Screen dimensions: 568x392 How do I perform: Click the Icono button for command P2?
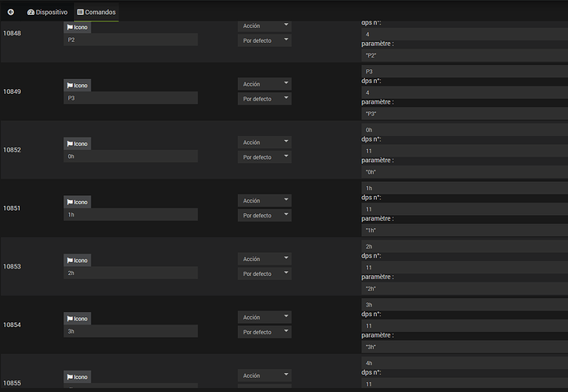tap(77, 27)
